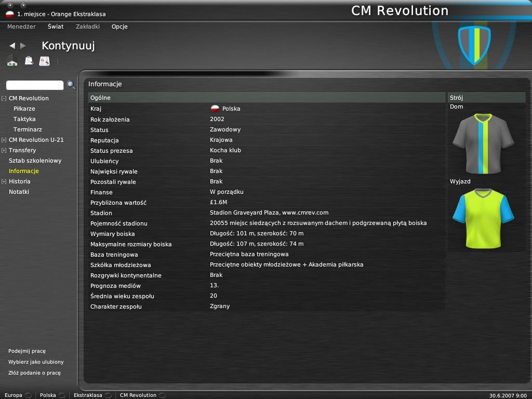
Task: Click the small round forward arrow in title bar
Action: coord(23,5)
